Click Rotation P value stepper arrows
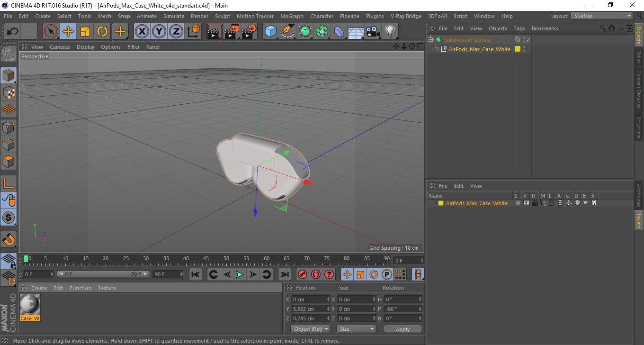This screenshot has height=345, width=644. [420, 309]
